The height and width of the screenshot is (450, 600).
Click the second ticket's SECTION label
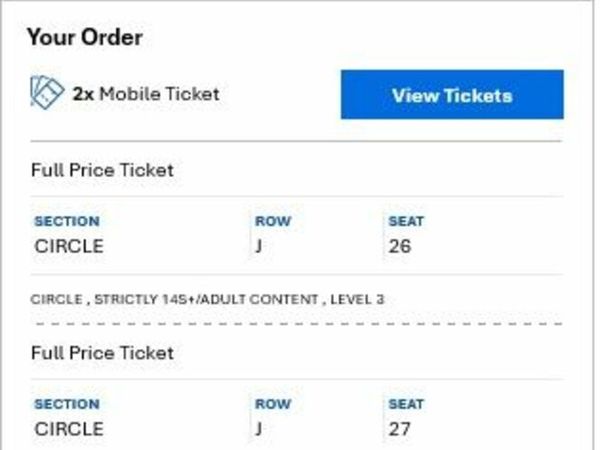click(x=67, y=404)
